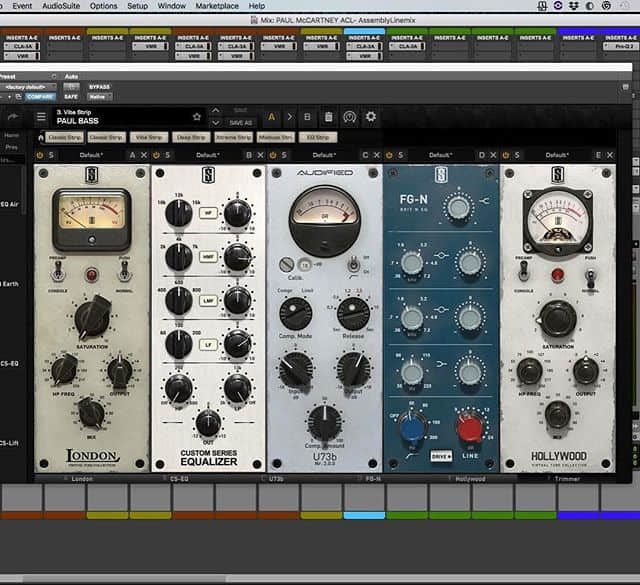Screen dimensions: 640x585
Task: Solo the CS-EQ module slot B
Action: pyautogui.click(x=167, y=155)
